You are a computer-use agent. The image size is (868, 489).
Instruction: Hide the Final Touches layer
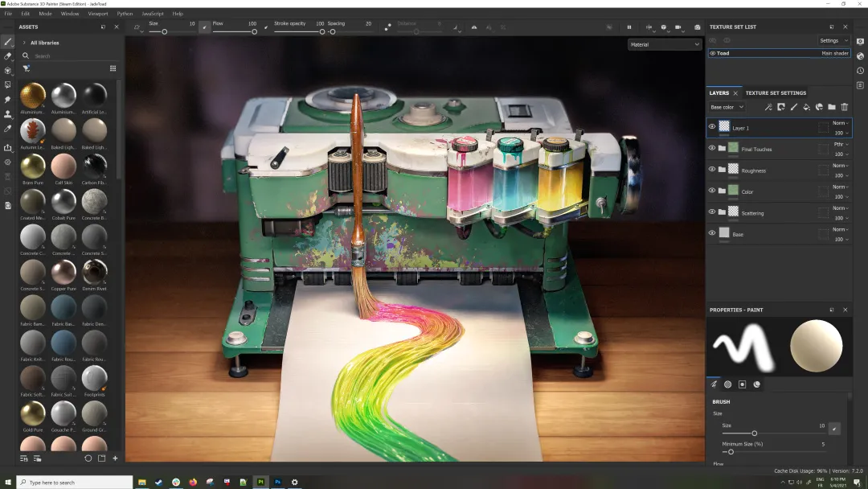click(x=711, y=148)
